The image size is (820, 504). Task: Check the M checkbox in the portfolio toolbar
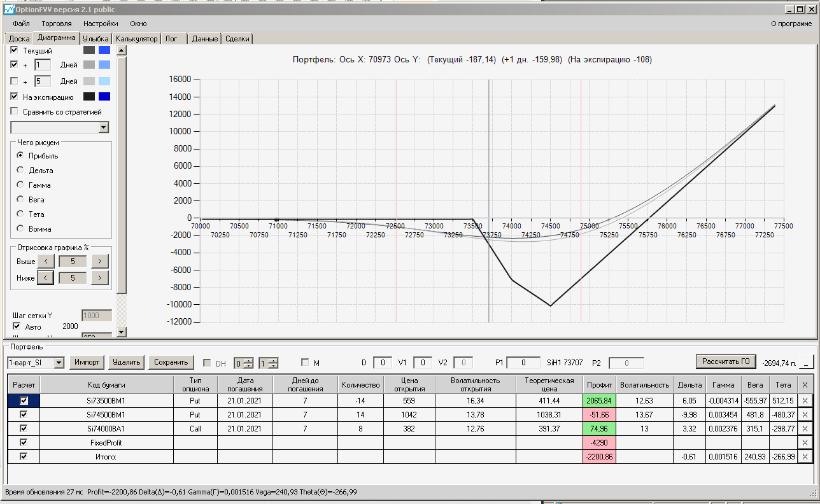305,363
